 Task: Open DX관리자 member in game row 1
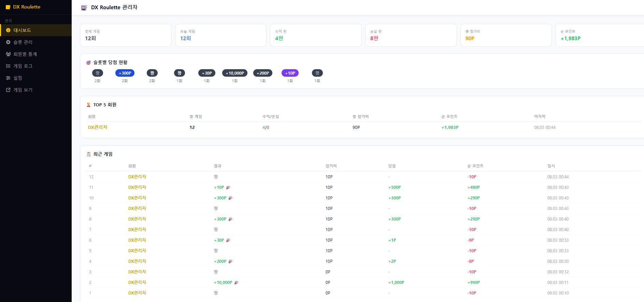pyautogui.click(x=137, y=293)
